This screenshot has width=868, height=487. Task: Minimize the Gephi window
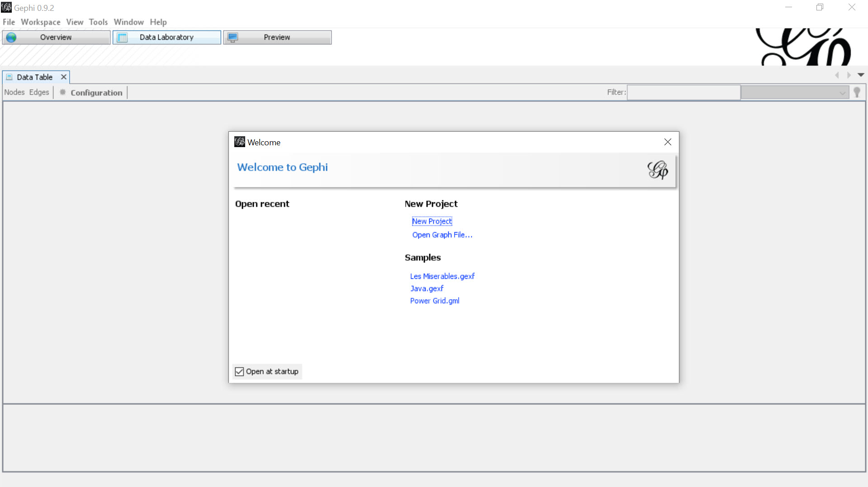pos(788,7)
